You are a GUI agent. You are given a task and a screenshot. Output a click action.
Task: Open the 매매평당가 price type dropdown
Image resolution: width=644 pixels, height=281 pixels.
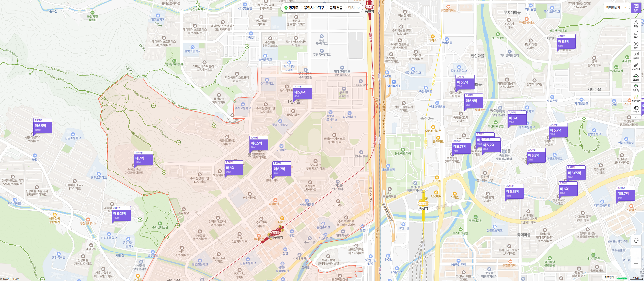click(x=616, y=8)
